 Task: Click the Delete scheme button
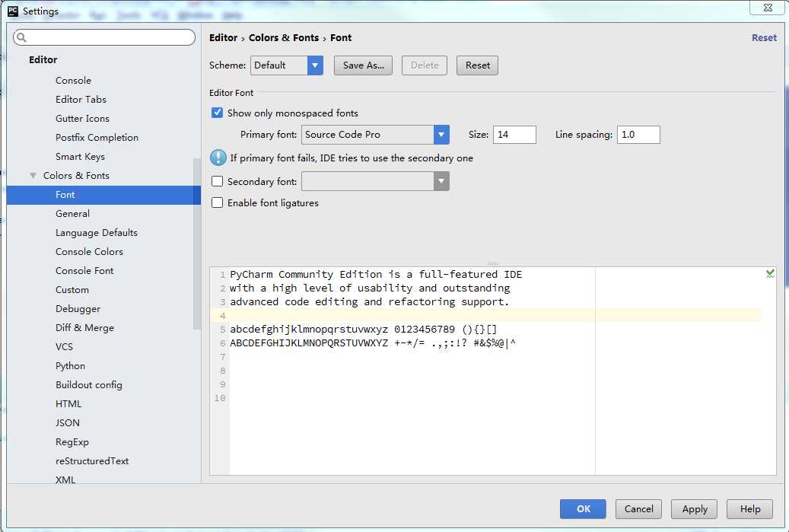pos(425,65)
